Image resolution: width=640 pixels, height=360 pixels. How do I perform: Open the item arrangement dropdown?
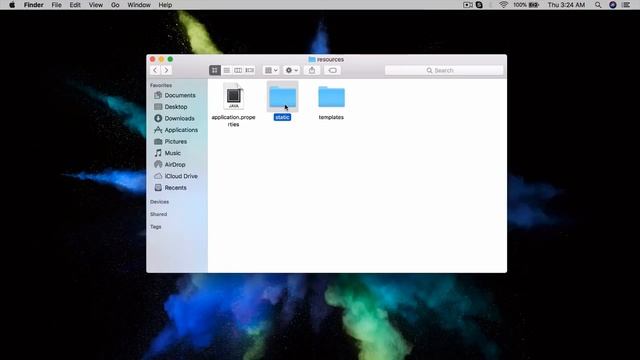tap(271, 70)
